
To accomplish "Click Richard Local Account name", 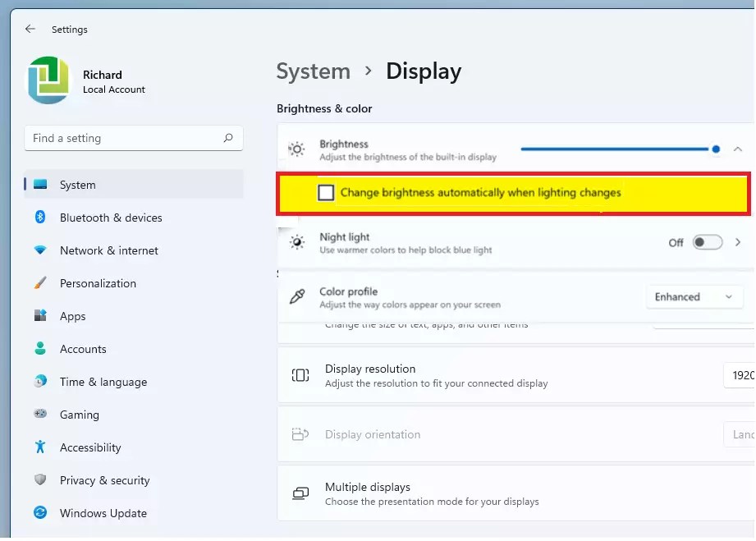I will pyautogui.click(x=114, y=82).
